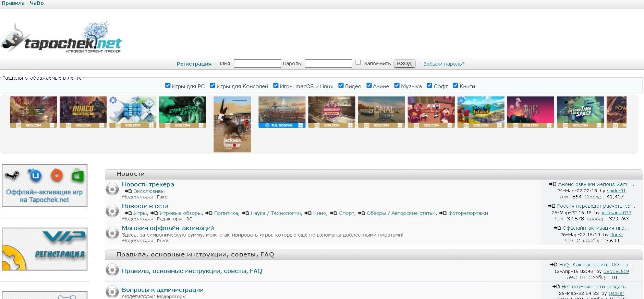Click the arrow icon before Игры subforum

tap(128, 213)
